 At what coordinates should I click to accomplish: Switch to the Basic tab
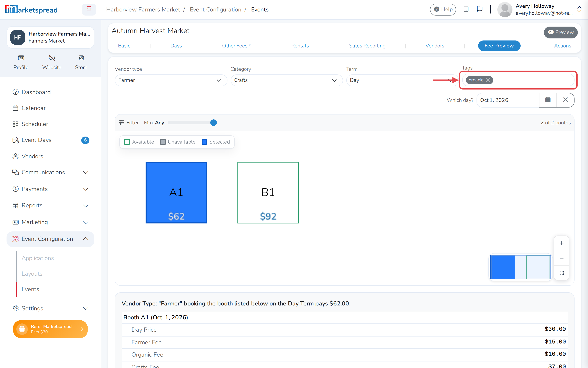pos(124,46)
